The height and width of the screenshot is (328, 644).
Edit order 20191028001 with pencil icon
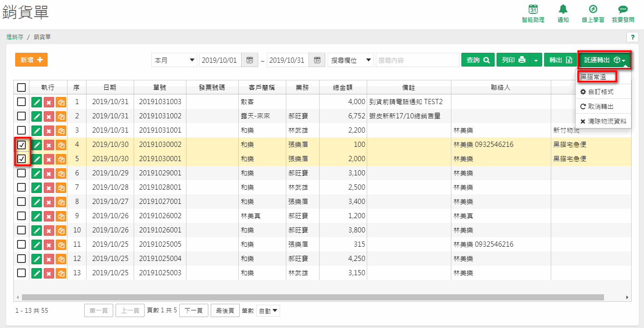tap(37, 187)
